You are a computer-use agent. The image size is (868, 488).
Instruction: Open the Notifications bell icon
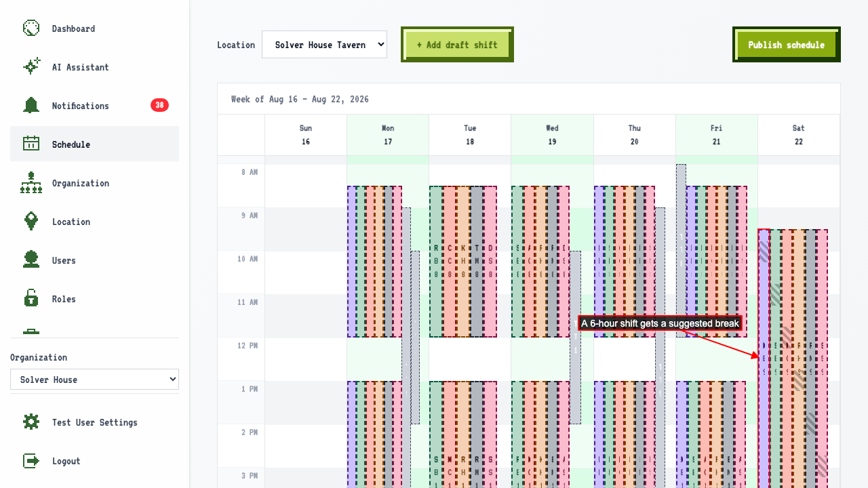point(31,106)
